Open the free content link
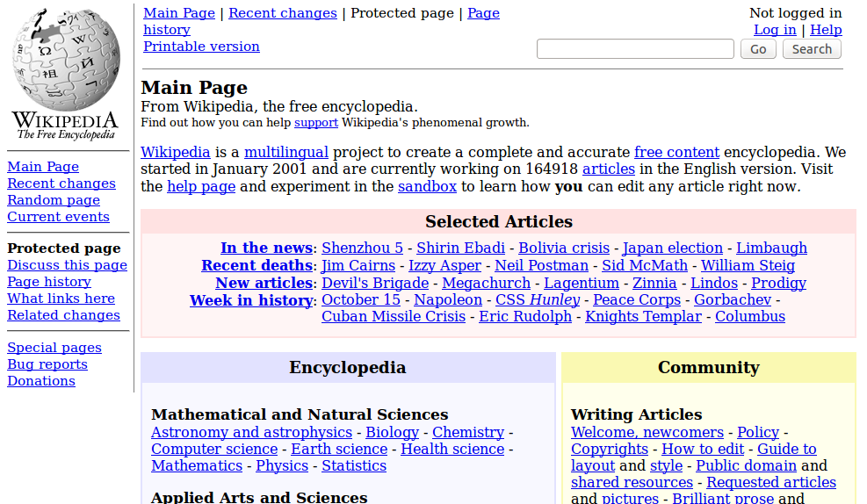Screen dimensions: 867x504 point(676,153)
